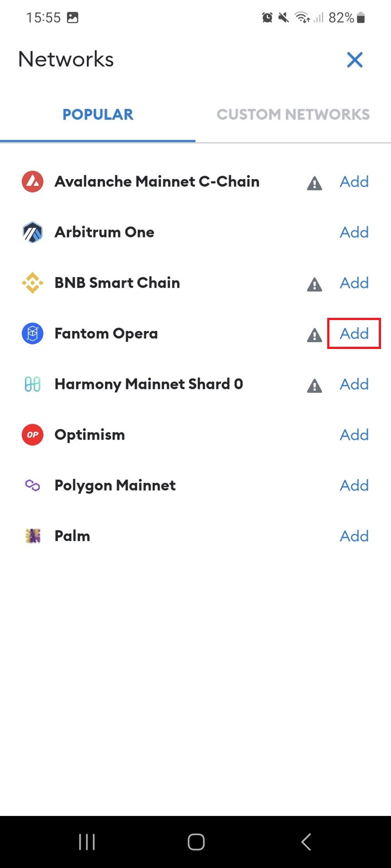Tap the Arbitrum One logo icon
The image size is (391, 868).
click(x=33, y=232)
